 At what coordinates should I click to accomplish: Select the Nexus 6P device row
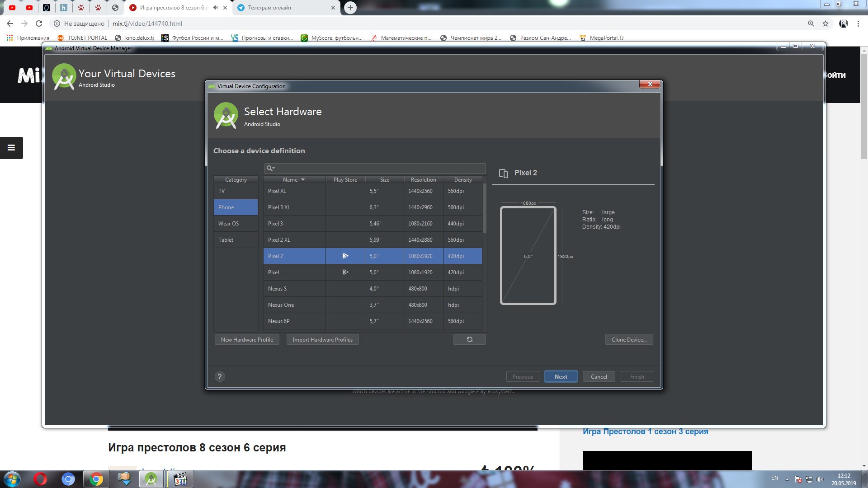[373, 321]
